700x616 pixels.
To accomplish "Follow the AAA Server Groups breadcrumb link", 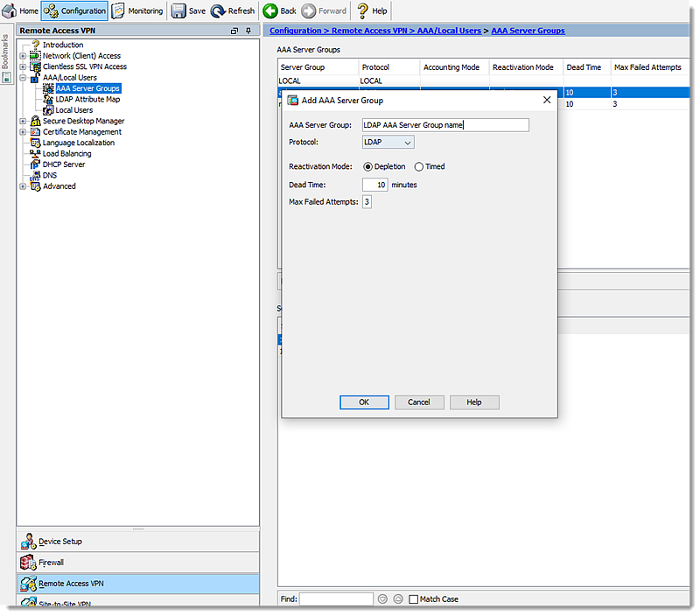I will [528, 31].
